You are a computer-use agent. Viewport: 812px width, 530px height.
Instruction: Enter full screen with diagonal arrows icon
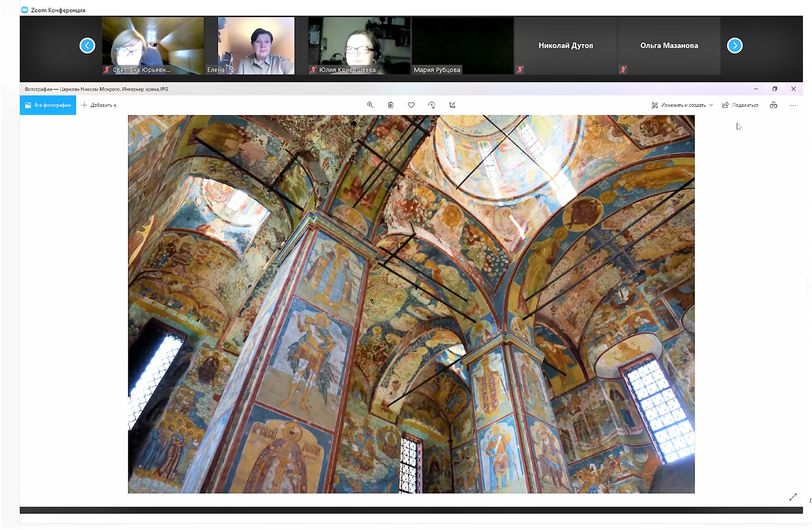[793, 497]
